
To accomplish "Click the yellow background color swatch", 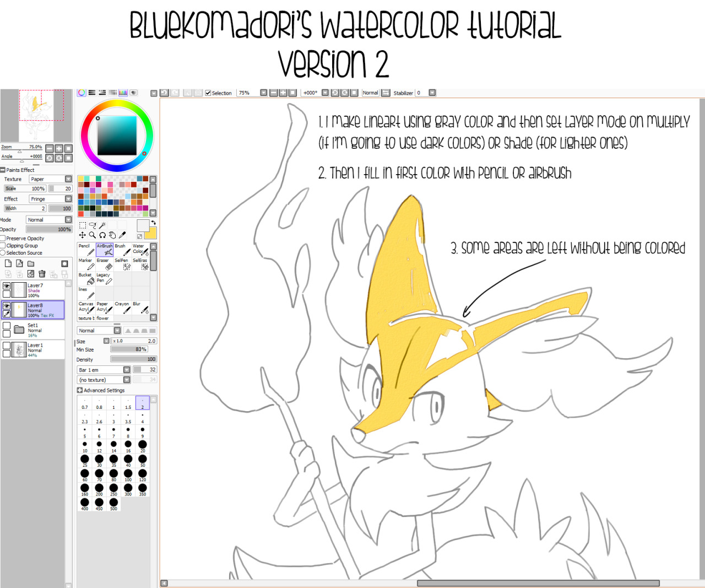I will pos(152,234).
